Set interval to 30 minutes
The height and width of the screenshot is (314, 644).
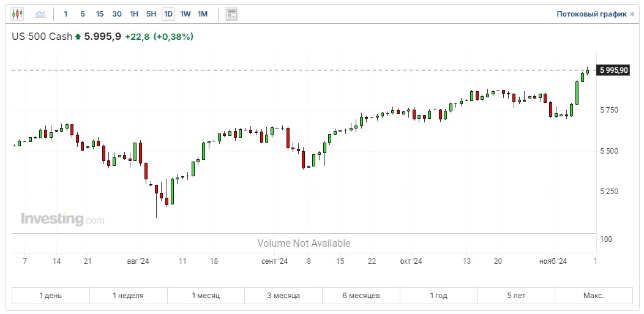click(117, 14)
